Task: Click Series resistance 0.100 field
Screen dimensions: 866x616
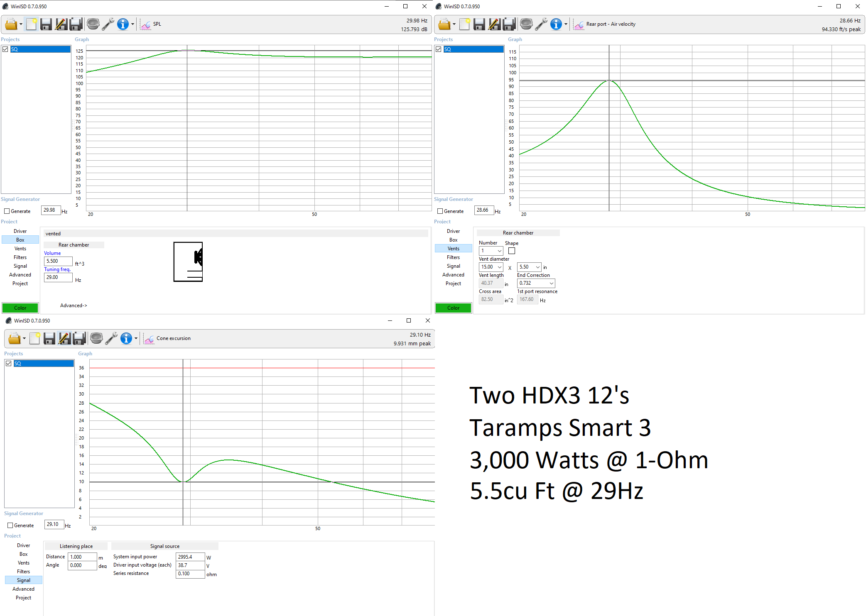Action: (190, 574)
